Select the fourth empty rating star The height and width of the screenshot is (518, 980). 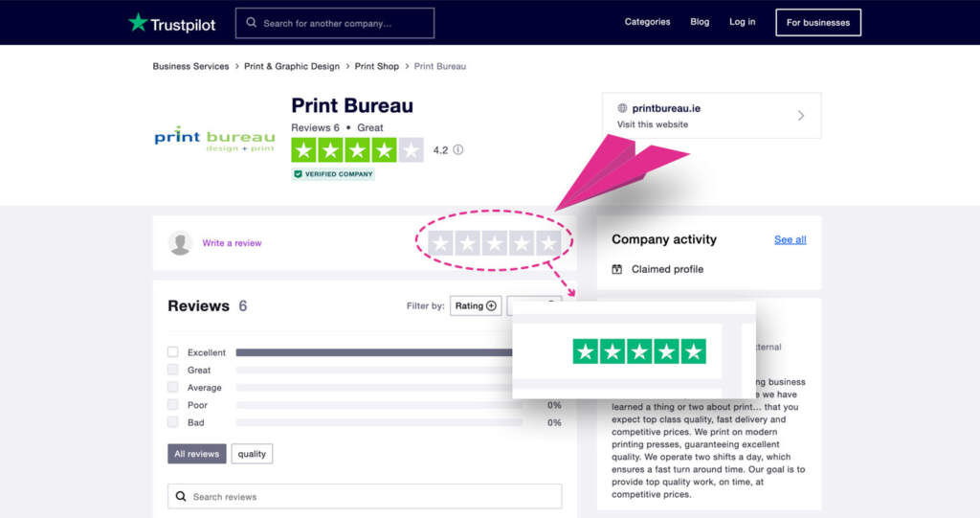[x=522, y=243]
